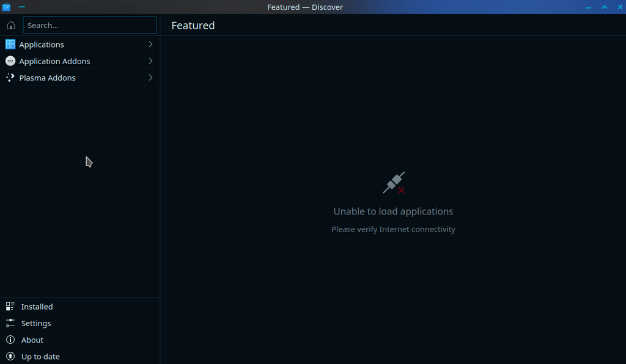
Task: Click the "Featured — Discover" window title
Action: [x=305, y=7]
